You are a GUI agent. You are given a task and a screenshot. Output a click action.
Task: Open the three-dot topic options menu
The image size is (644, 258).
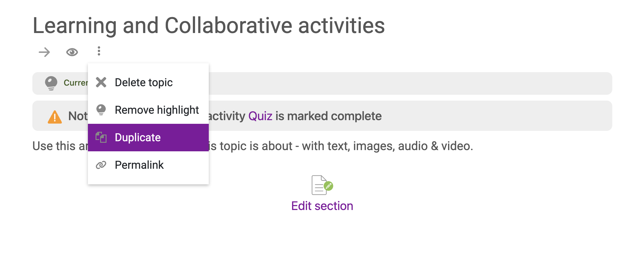click(99, 51)
